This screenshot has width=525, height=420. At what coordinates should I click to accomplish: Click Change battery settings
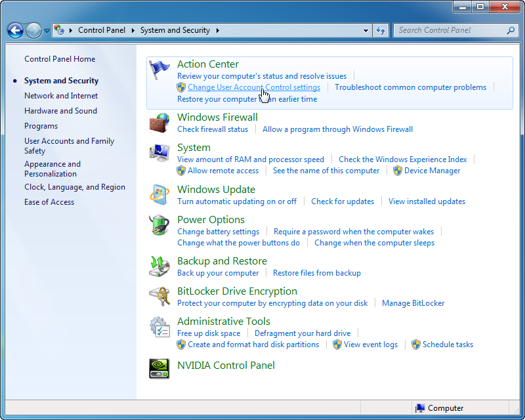[219, 232]
